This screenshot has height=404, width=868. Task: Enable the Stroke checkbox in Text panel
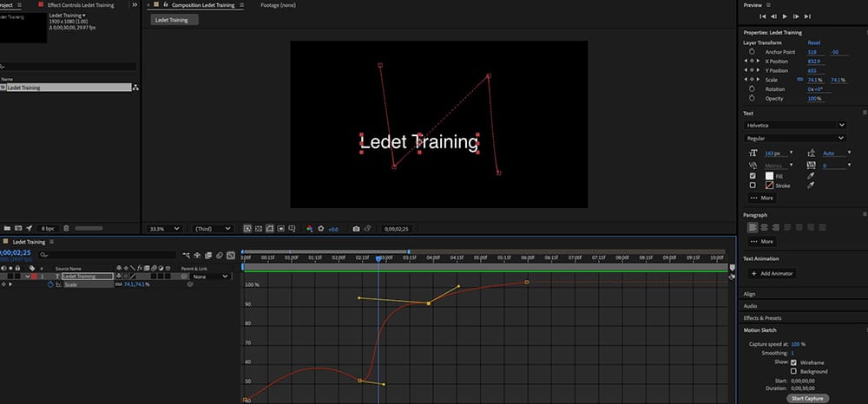pos(752,185)
